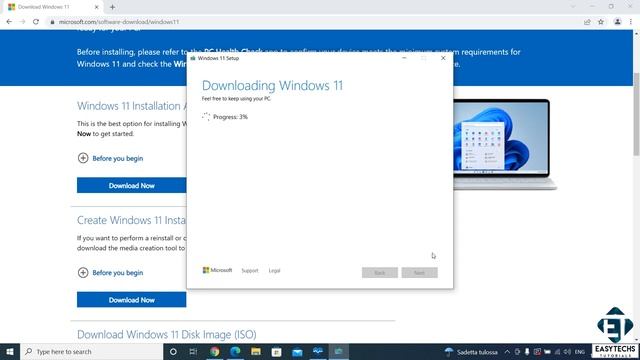The width and height of the screenshot is (640, 360).
Task: Click Download Now under Installation Assistant
Action: pos(131,185)
